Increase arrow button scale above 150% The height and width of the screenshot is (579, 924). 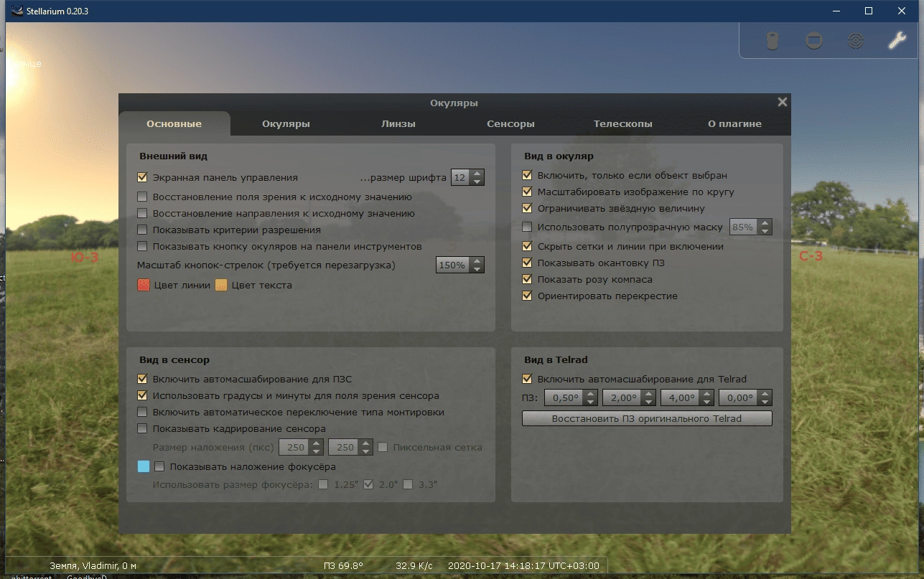[x=477, y=261]
